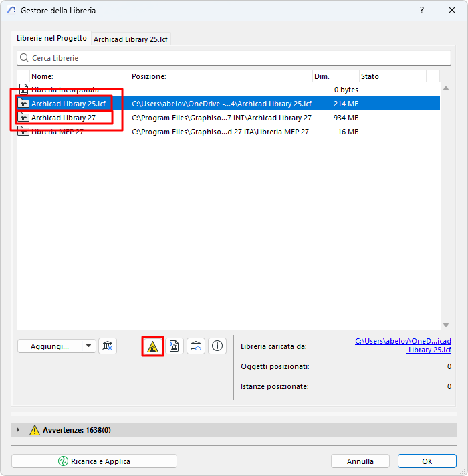Click the Libreria caricata da label

(273, 346)
